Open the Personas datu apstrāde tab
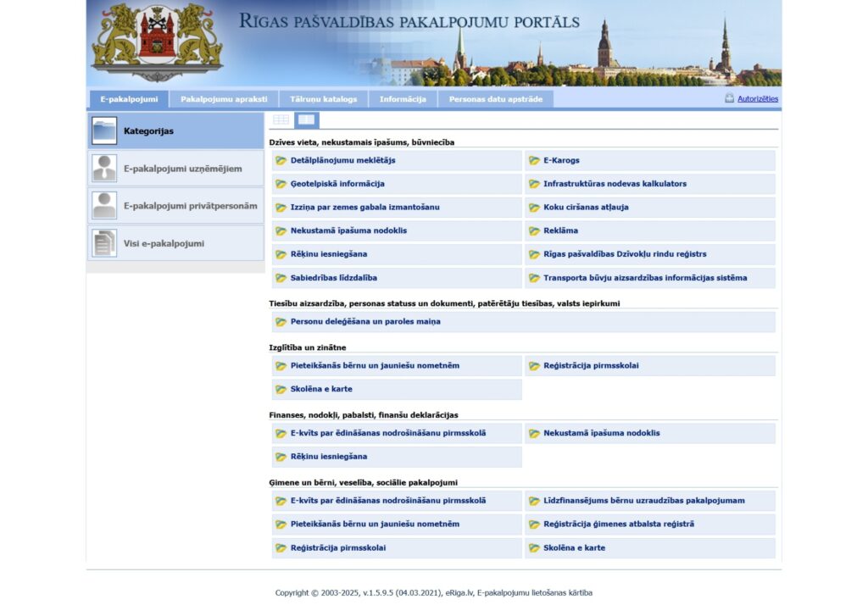The image size is (868, 605). point(495,99)
